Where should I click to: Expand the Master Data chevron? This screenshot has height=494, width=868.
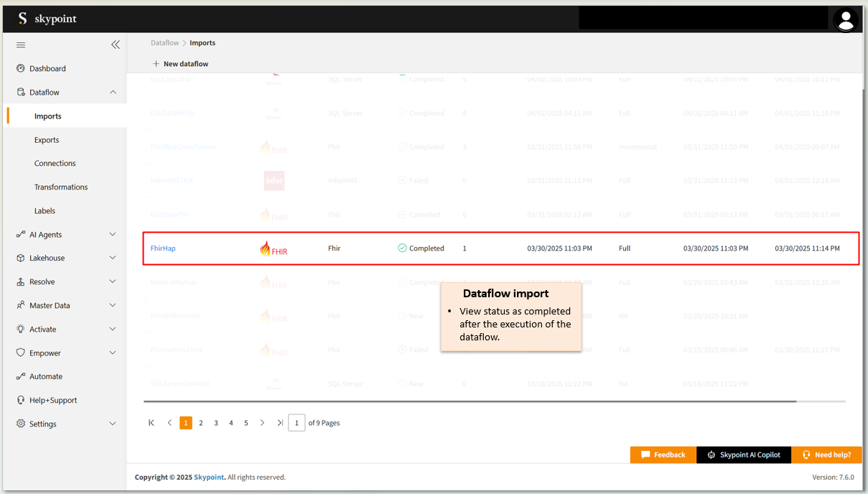click(x=113, y=306)
